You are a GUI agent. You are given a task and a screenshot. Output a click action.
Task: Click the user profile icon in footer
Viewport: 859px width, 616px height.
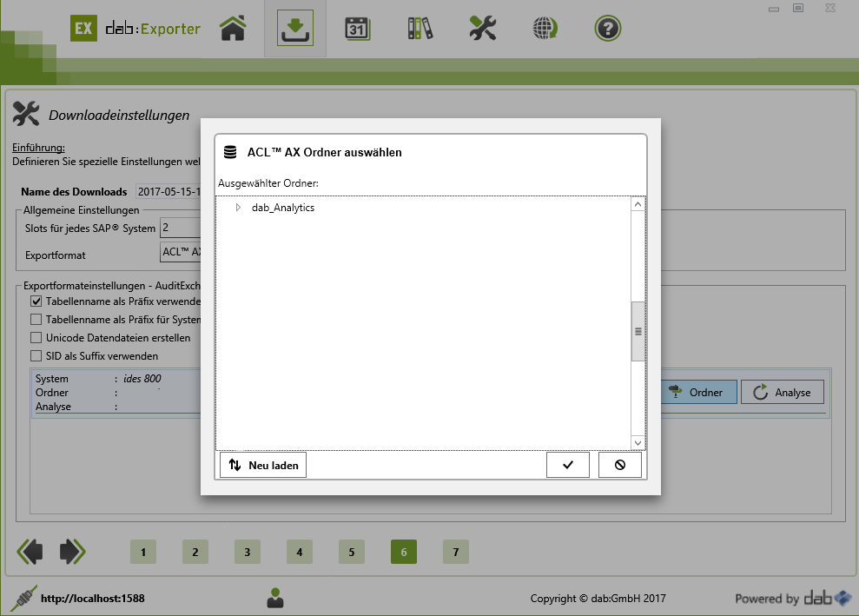(275, 598)
